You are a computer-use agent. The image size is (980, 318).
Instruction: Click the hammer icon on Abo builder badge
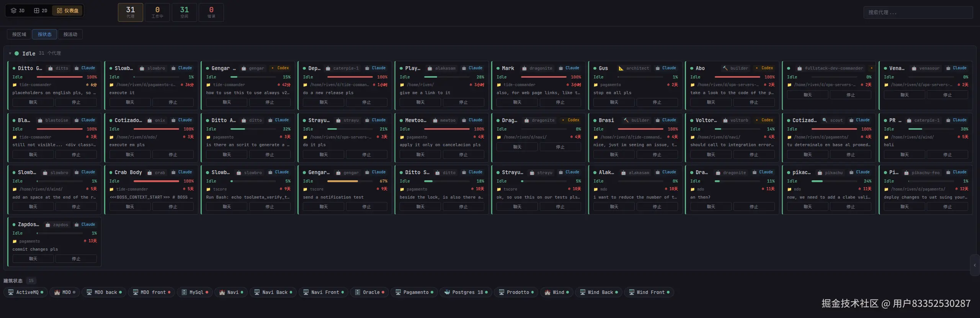tap(725, 68)
